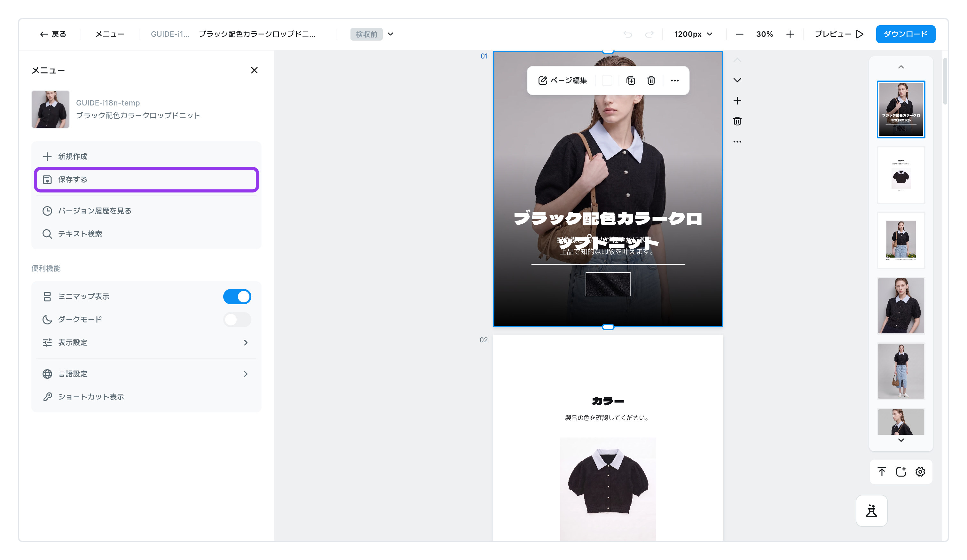Open the 検収前 status dropdown
This screenshot has width=967, height=560.
pyautogui.click(x=372, y=34)
